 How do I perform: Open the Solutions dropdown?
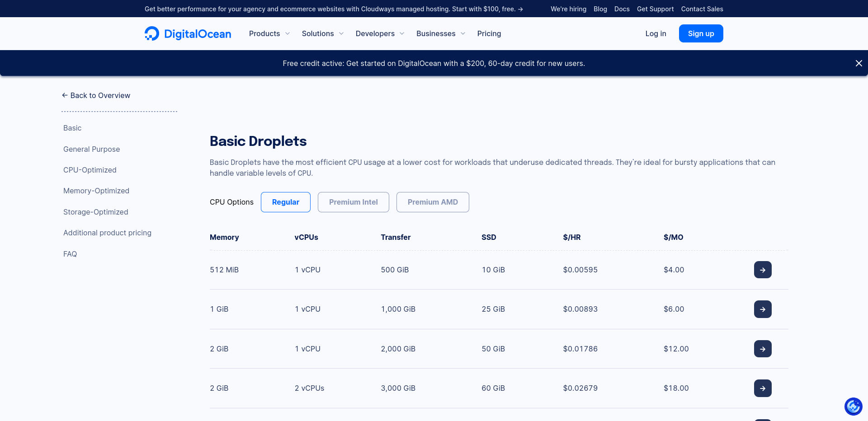coord(322,33)
